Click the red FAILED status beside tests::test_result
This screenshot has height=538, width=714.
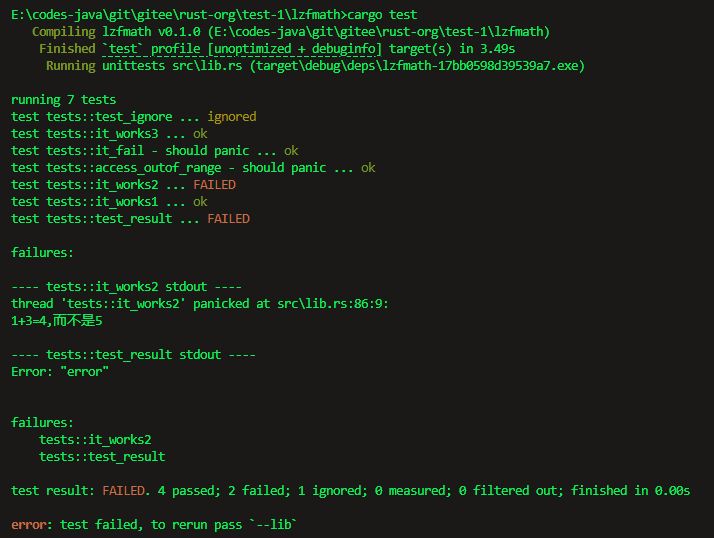228,219
